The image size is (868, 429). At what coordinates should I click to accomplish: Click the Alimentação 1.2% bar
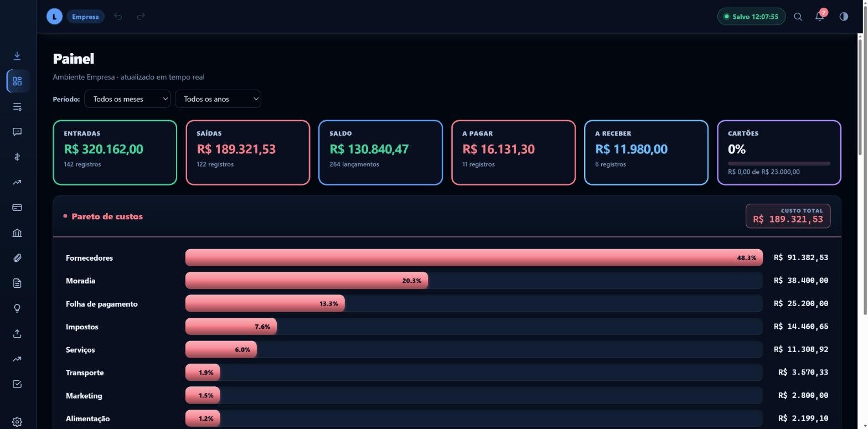click(203, 418)
